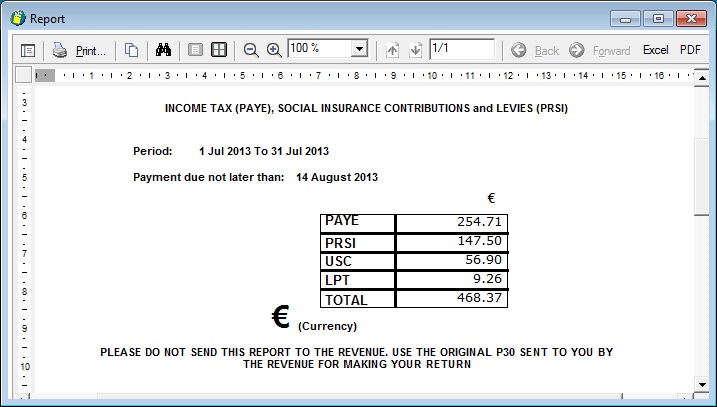Click the ruler corner box
The height and width of the screenshot is (407, 717).
click(23, 75)
